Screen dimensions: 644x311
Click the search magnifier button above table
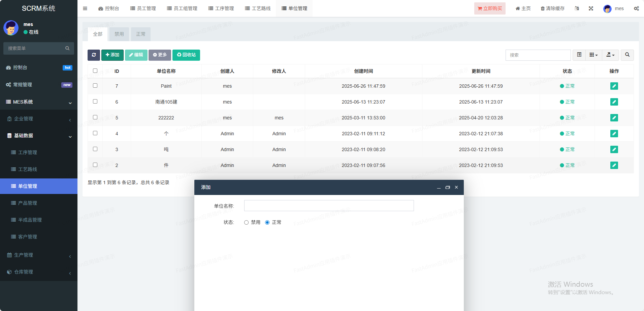pos(627,55)
